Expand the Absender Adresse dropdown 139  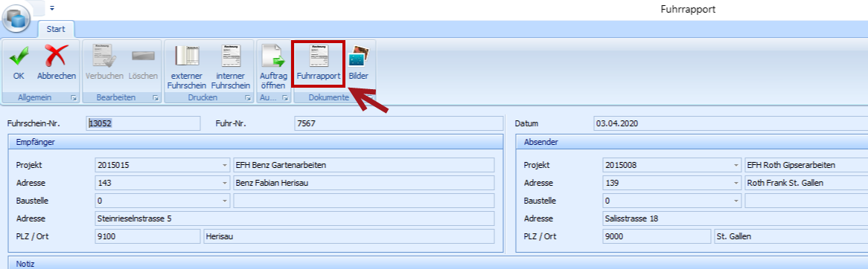pos(735,183)
